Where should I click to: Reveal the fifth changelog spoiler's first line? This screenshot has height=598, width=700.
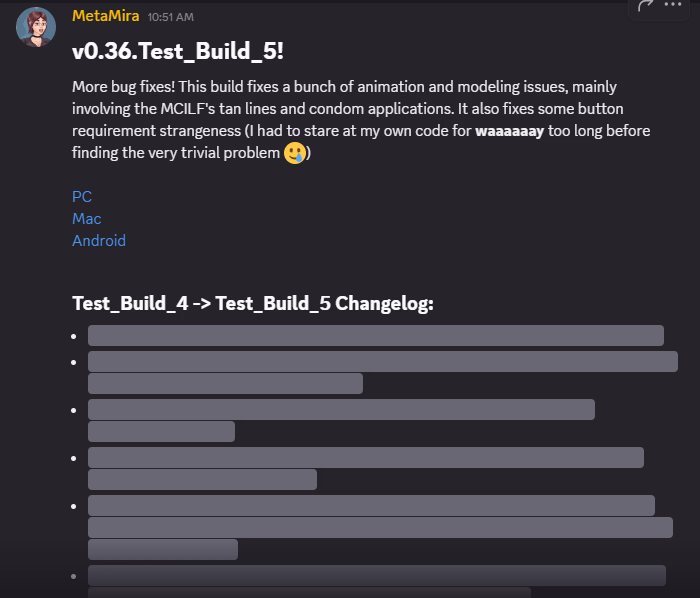pyautogui.click(x=371, y=505)
